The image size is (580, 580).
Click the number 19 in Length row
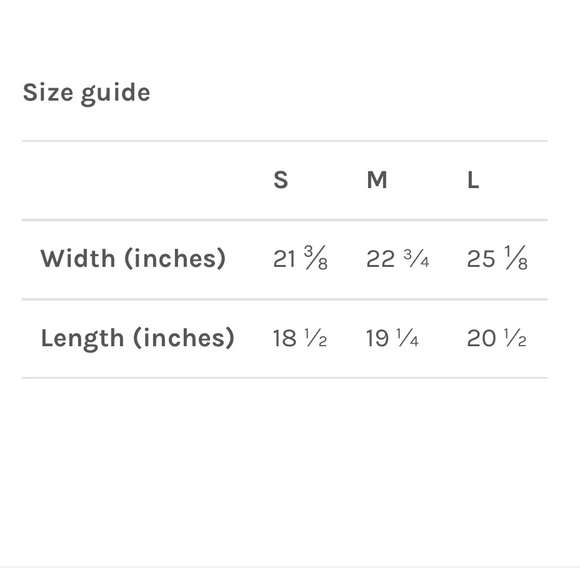click(x=377, y=338)
